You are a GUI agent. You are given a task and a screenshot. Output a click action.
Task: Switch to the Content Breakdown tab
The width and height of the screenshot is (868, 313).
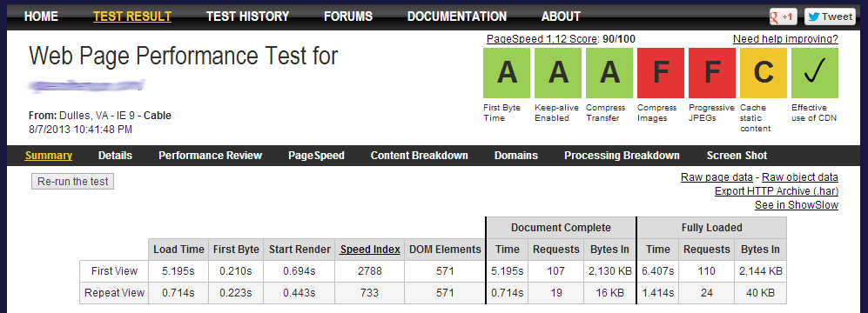419,156
